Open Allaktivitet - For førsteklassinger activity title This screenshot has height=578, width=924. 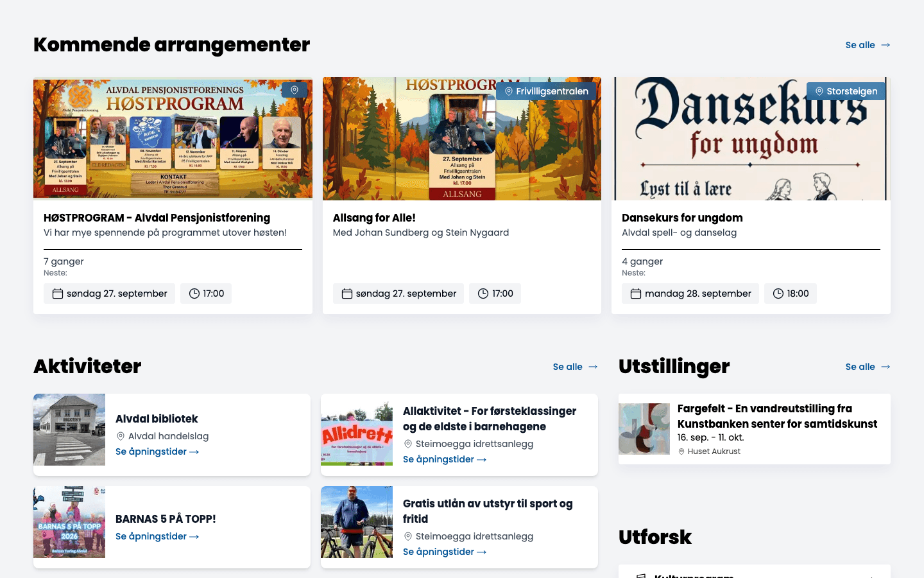point(490,419)
